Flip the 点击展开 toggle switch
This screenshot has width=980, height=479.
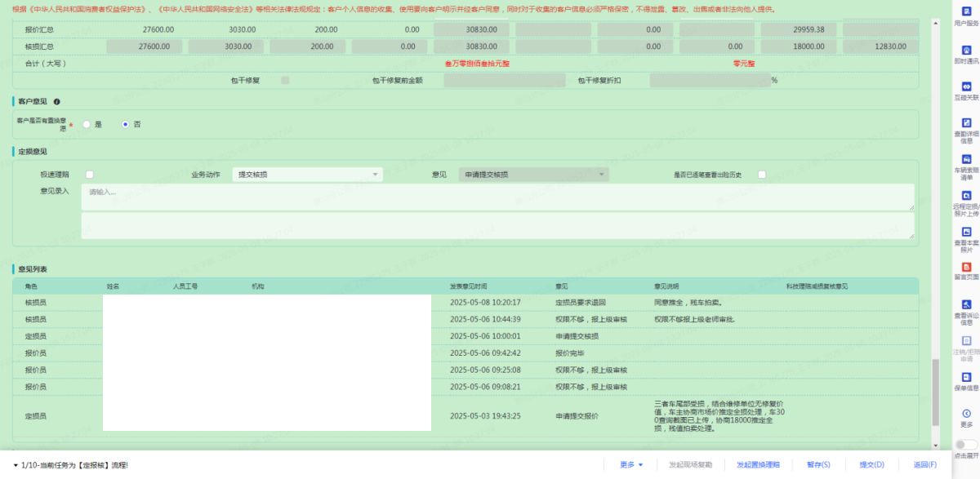pyautogui.click(x=966, y=445)
